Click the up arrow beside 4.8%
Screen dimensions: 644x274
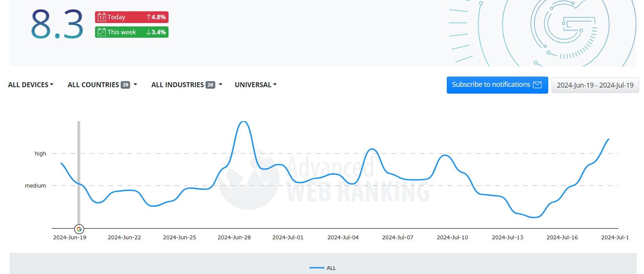click(149, 17)
